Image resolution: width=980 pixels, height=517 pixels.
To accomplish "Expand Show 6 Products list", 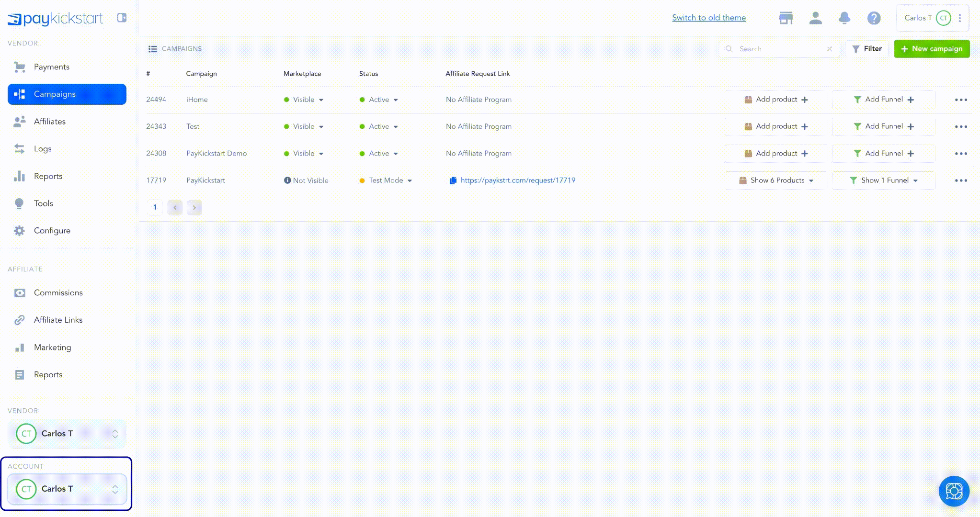I will (x=776, y=180).
